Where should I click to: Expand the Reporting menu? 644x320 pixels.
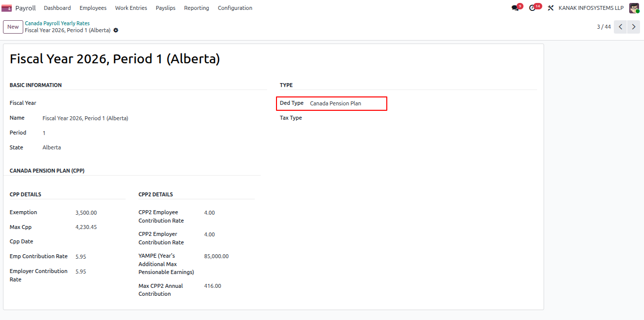pyautogui.click(x=196, y=8)
